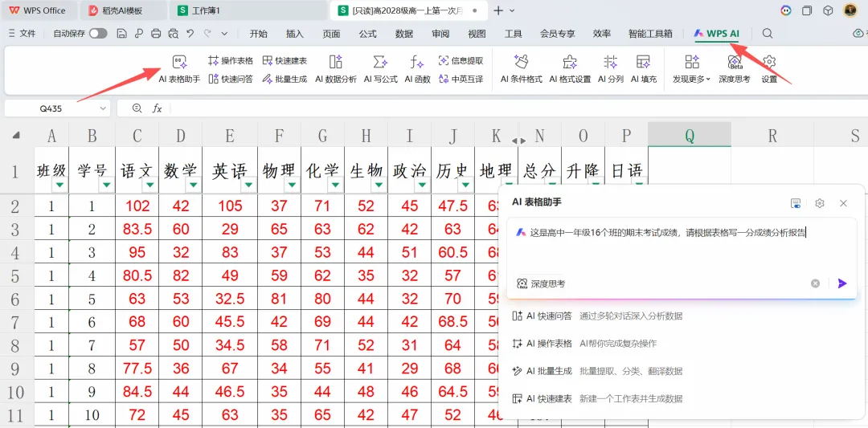Send the prompt with purple arrow
The height and width of the screenshot is (428, 868).
[x=842, y=283]
